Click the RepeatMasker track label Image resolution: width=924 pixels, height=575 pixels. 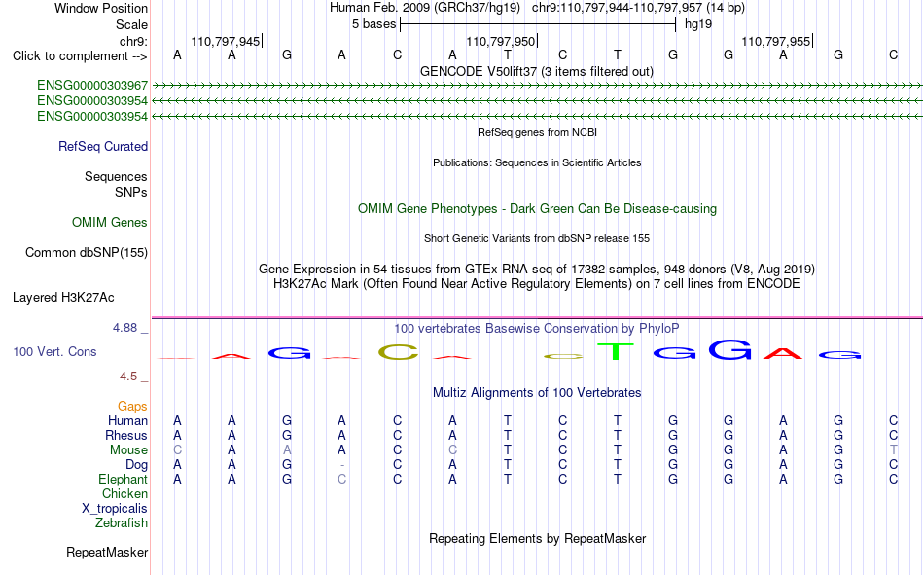(x=107, y=552)
